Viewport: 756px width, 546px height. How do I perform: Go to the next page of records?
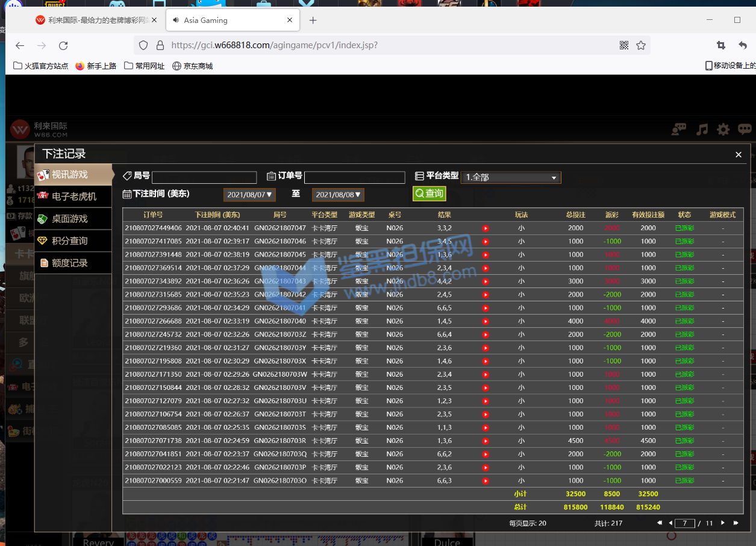coord(723,523)
